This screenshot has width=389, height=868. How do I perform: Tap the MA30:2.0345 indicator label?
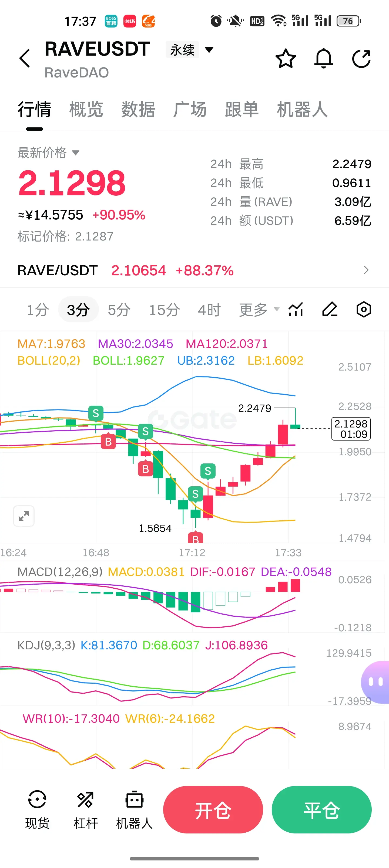point(135,344)
